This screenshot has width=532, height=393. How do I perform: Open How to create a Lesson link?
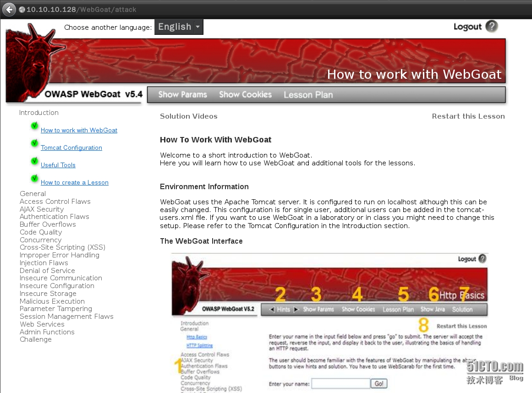(x=75, y=182)
